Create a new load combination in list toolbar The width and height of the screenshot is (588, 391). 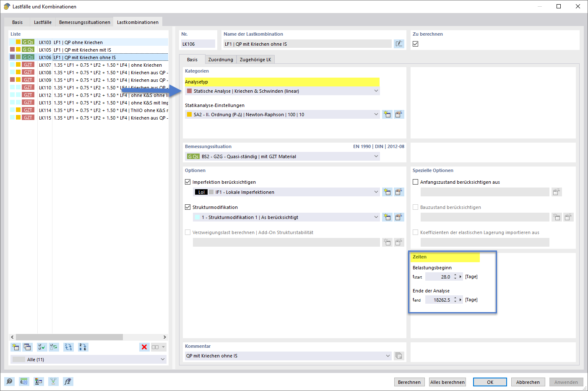pyautogui.click(x=16, y=347)
